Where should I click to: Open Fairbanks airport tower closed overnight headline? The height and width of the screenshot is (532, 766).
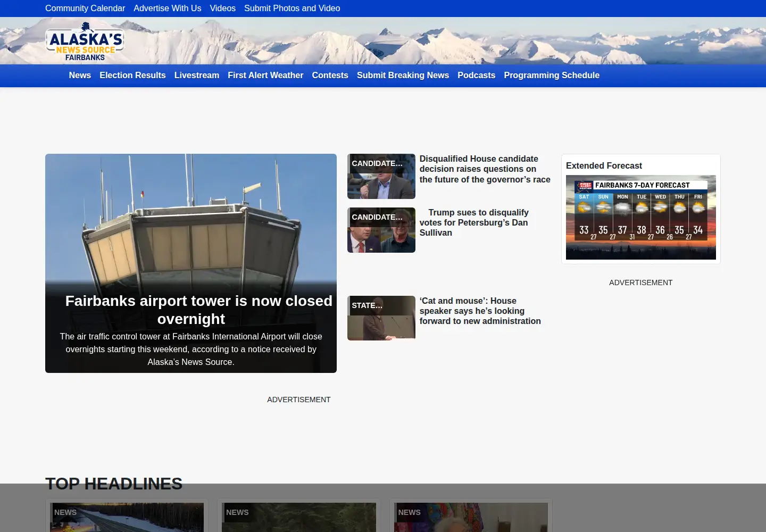pyautogui.click(x=198, y=310)
